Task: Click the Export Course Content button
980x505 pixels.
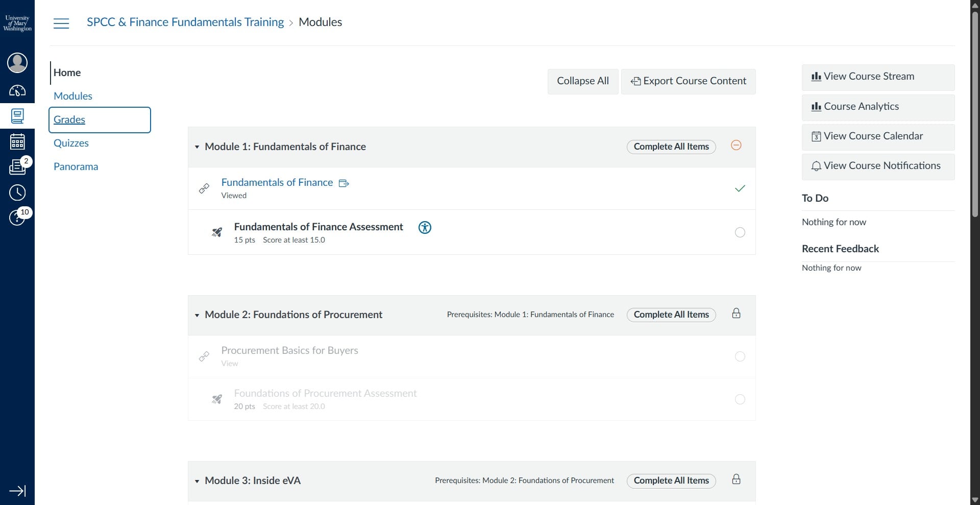Action: pyautogui.click(x=689, y=81)
